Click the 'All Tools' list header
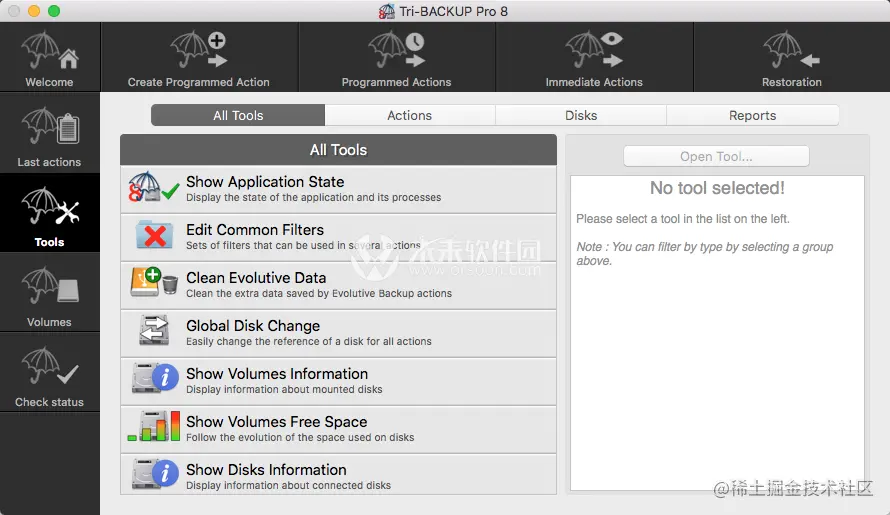890x515 pixels. (338, 150)
